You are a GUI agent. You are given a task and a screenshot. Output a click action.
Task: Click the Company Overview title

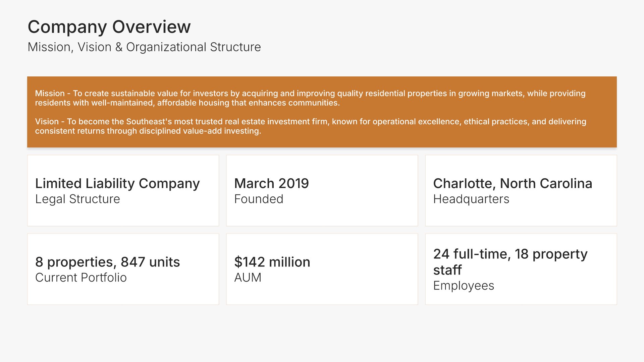(109, 27)
